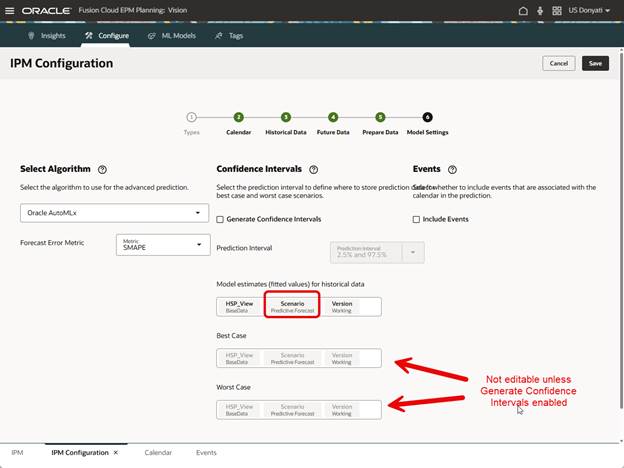Click the Save button
Screen dimensions: 624x468
[x=595, y=63]
